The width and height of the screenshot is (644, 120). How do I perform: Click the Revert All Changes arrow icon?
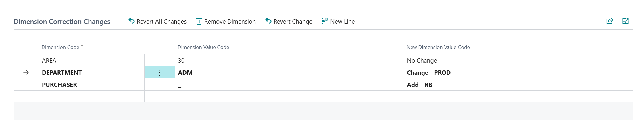point(131,21)
